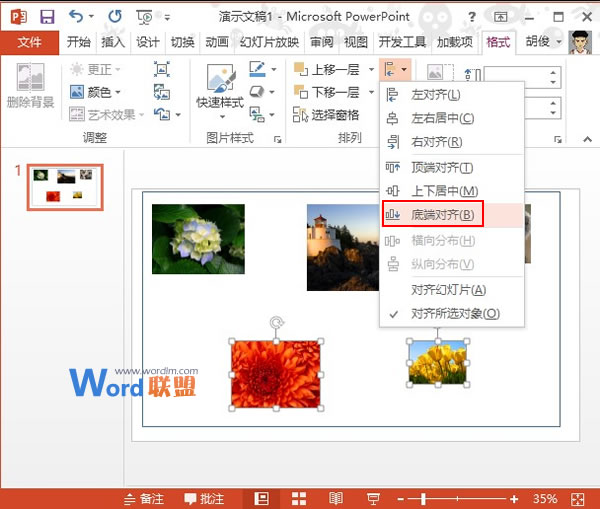600x509 pixels.
Task: Increase the height spinner value
Action: [553, 72]
